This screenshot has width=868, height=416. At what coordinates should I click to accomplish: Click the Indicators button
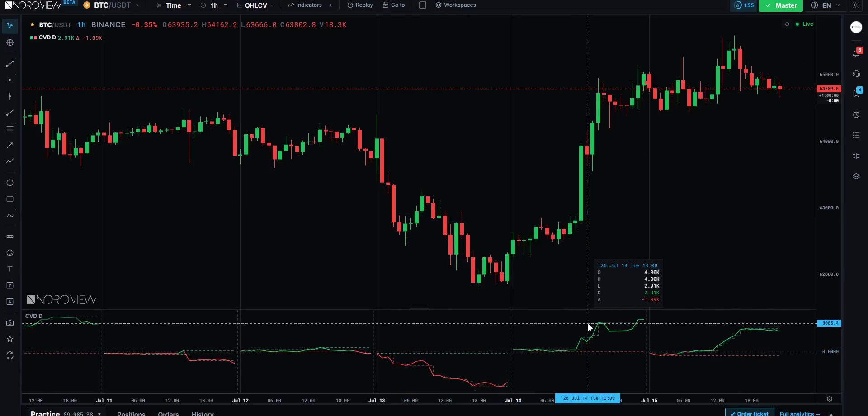[x=305, y=5]
